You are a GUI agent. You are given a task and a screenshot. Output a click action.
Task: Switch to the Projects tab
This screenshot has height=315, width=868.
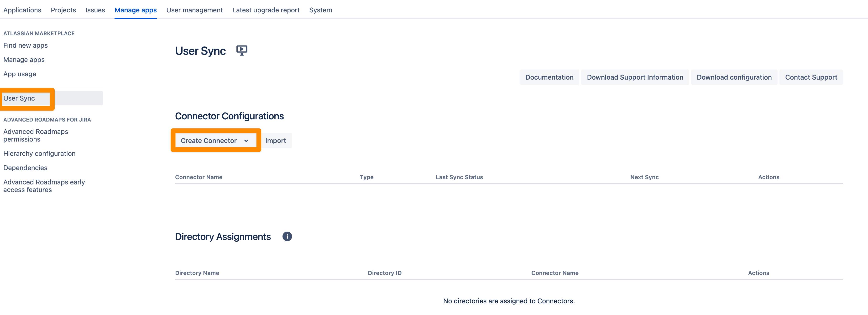click(63, 10)
